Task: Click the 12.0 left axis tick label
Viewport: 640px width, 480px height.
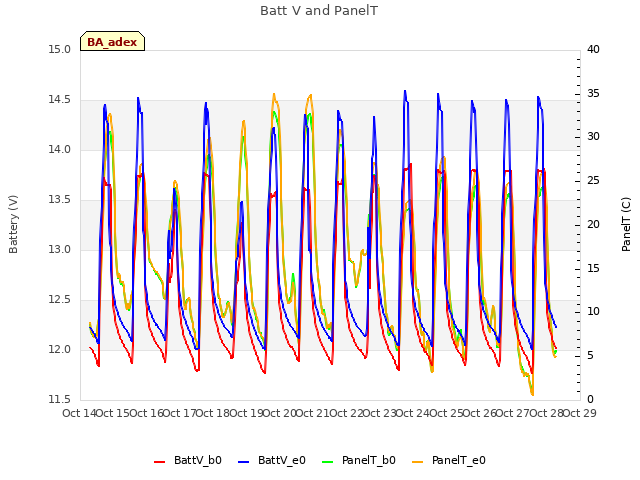Action: [59, 350]
